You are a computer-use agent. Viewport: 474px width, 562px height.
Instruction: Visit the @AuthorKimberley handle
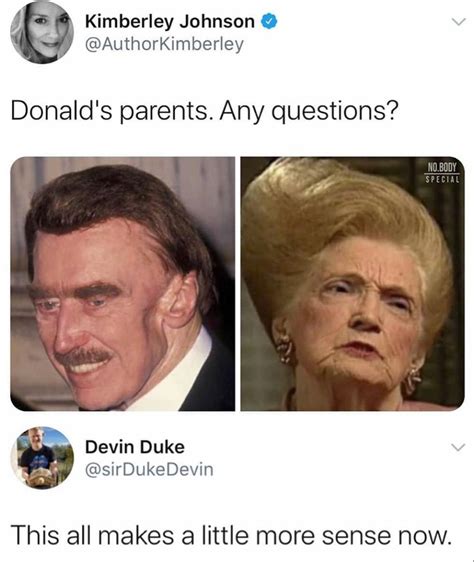click(x=164, y=44)
